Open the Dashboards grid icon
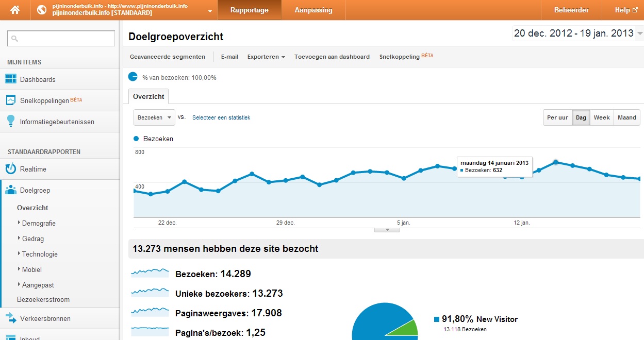Image resolution: width=644 pixels, height=340 pixels. 11,79
